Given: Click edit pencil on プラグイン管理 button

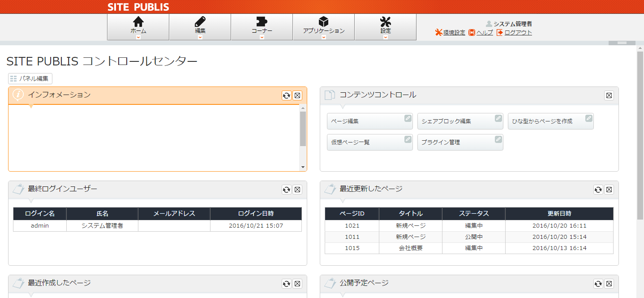Looking at the screenshot, I should pos(498,139).
